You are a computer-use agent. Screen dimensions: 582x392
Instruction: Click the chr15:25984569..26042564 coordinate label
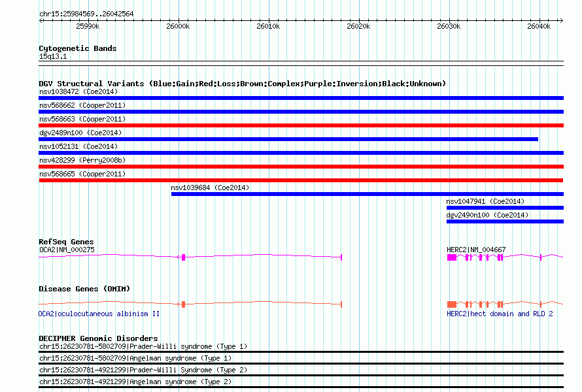click(86, 14)
